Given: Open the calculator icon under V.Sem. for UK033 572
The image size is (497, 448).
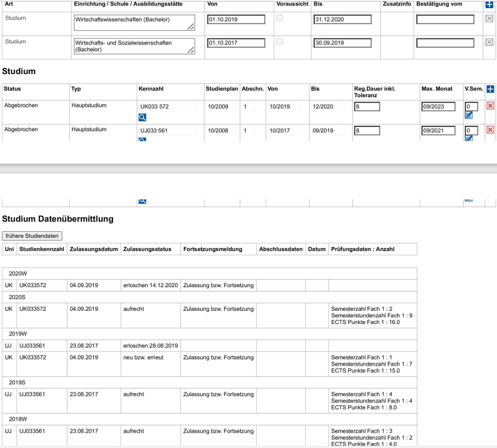Looking at the screenshot, I should (468, 115).
